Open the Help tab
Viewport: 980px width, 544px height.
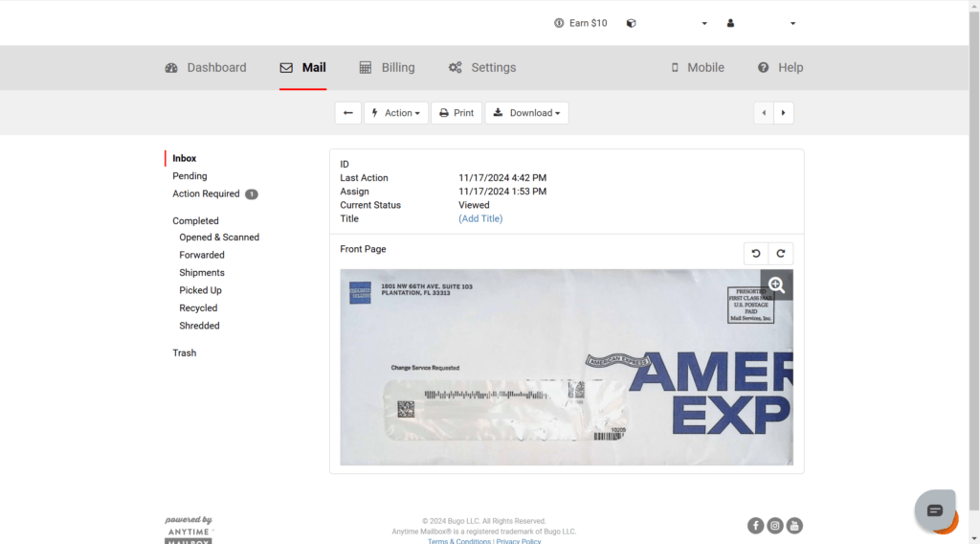[780, 68]
